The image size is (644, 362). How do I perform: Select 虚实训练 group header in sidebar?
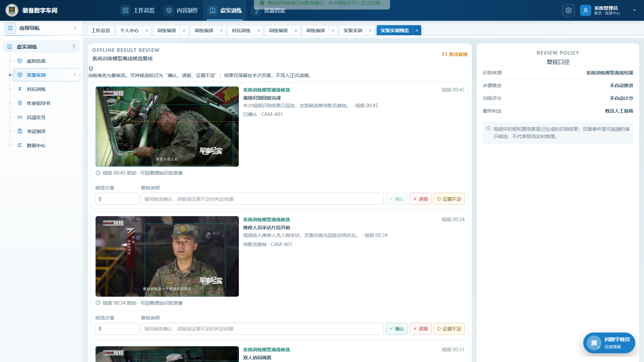[x=41, y=47]
